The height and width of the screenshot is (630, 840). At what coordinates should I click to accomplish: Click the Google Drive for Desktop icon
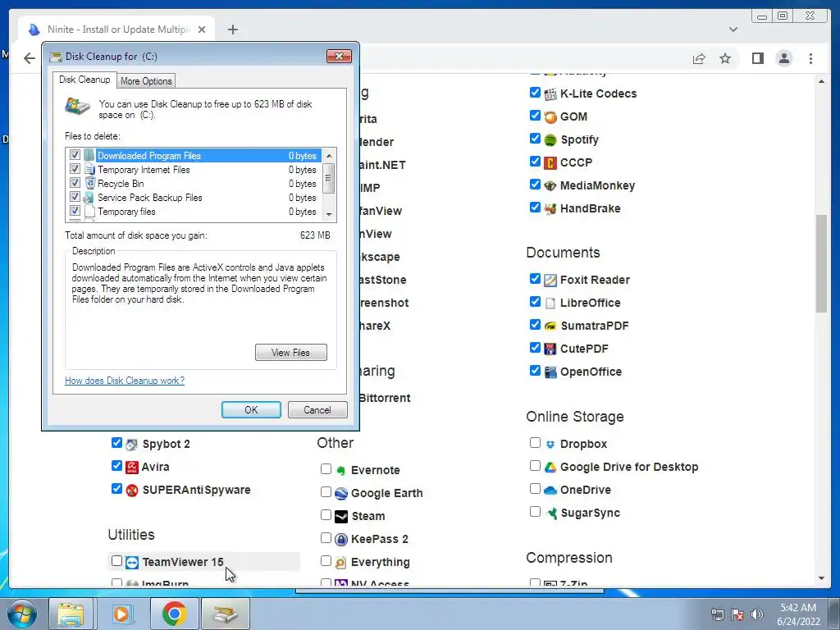[550, 467]
